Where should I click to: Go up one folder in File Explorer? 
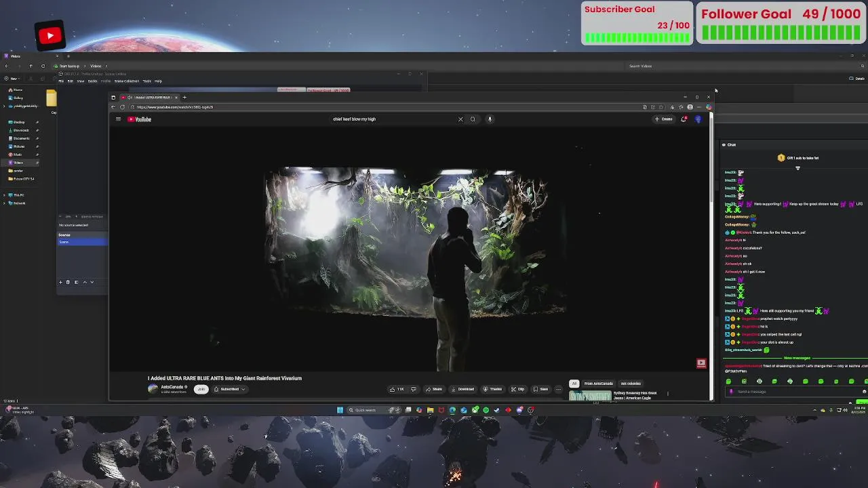(31, 66)
